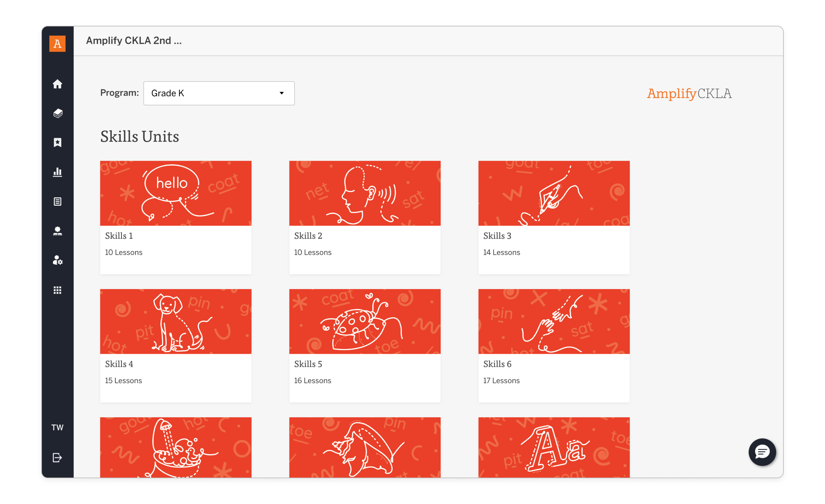Open the chat bubble support button
The image size is (825, 504).
762,452
